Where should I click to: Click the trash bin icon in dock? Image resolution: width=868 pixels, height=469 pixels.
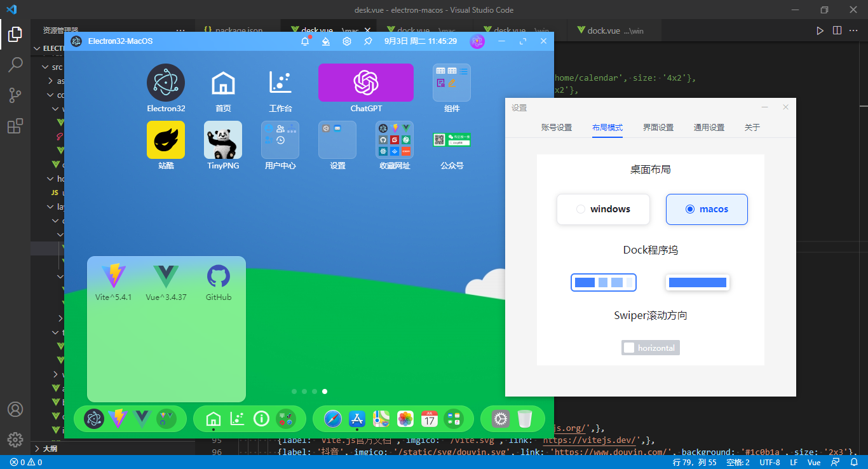[x=524, y=419]
